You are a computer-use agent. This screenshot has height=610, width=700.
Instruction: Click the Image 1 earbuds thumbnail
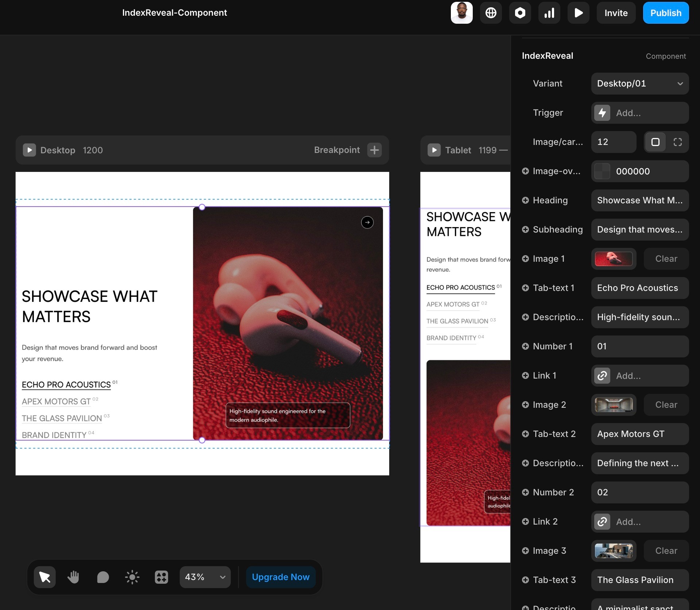(614, 259)
